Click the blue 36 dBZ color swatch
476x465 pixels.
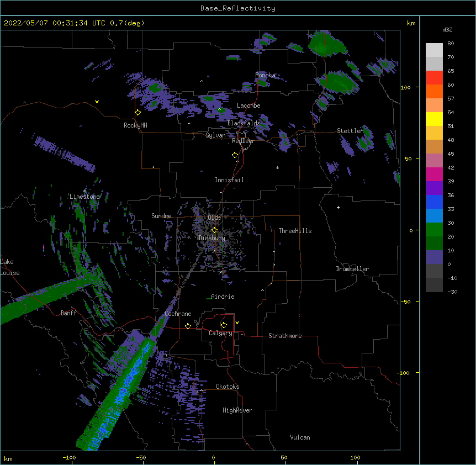(x=434, y=202)
